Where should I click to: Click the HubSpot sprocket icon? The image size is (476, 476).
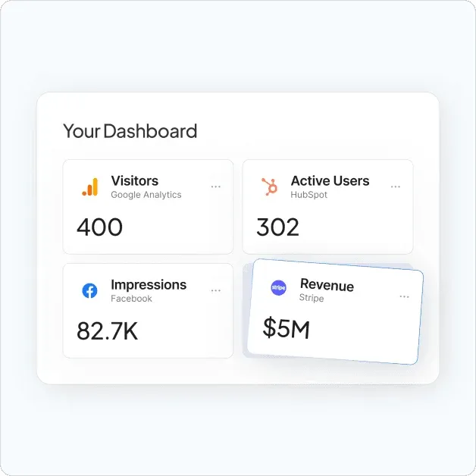click(x=269, y=187)
